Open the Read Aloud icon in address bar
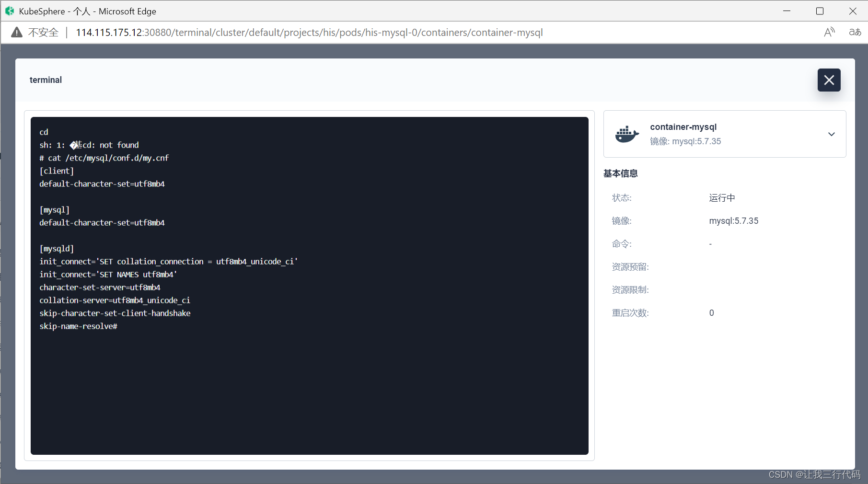 [x=829, y=32]
